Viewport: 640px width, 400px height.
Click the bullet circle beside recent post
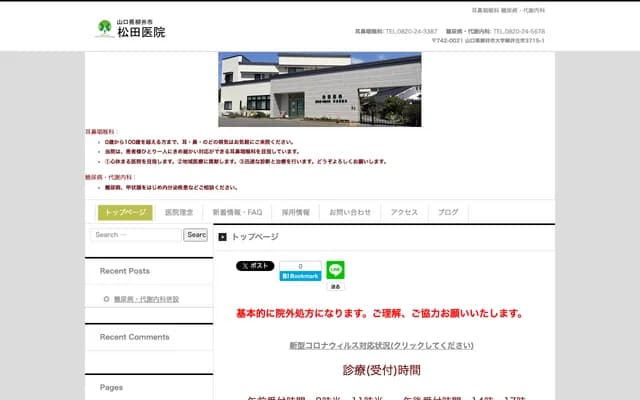click(107, 299)
